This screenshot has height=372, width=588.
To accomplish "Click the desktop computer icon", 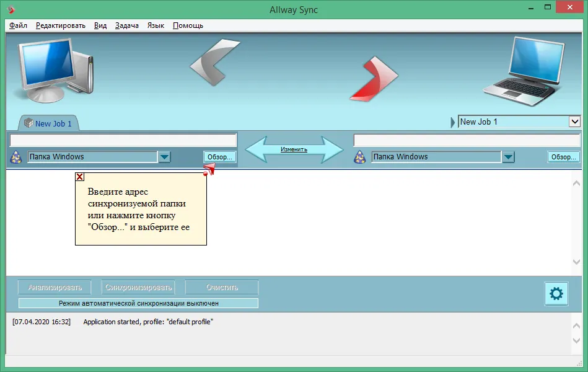I will pyautogui.click(x=56, y=71).
